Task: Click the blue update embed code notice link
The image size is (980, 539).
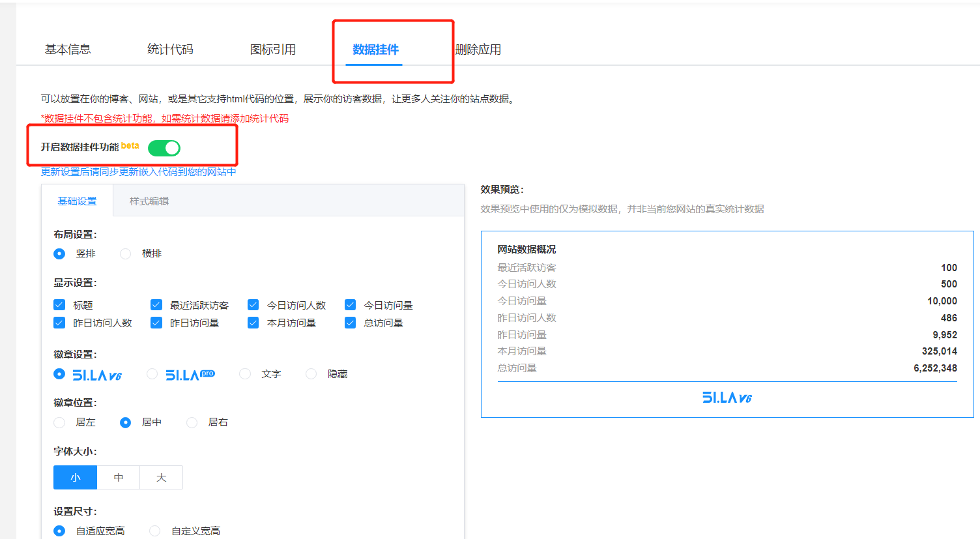Action: tap(138, 172)
